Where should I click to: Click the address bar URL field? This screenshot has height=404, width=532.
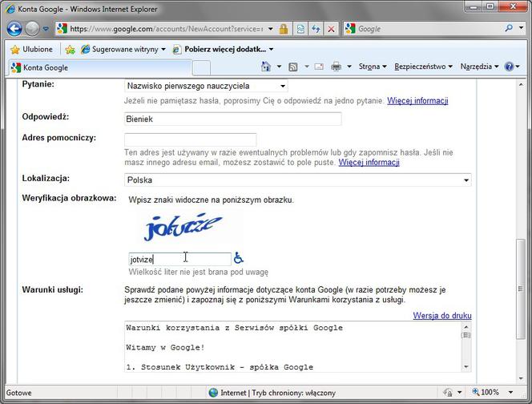point(166,29)
